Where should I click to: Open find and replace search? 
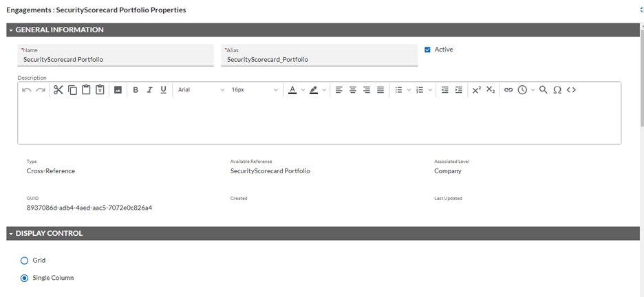tap(544, 90)
